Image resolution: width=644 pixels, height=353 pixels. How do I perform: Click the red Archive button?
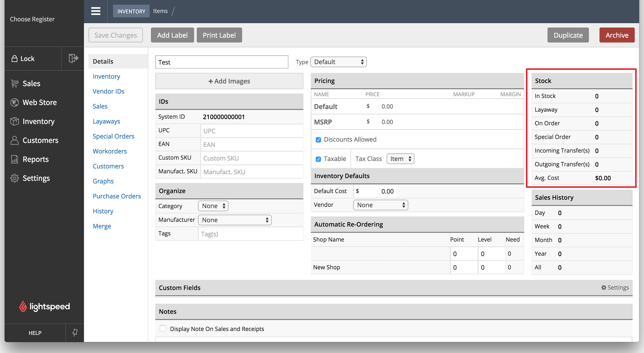click(x=617, y=35)
